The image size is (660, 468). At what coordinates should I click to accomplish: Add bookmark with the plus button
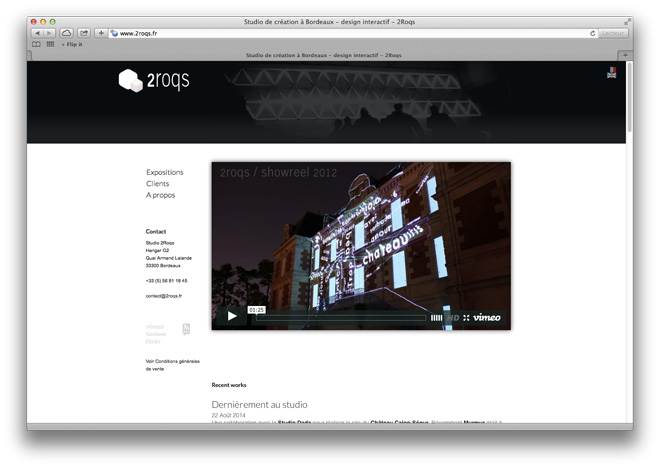[x=101, y=33]
